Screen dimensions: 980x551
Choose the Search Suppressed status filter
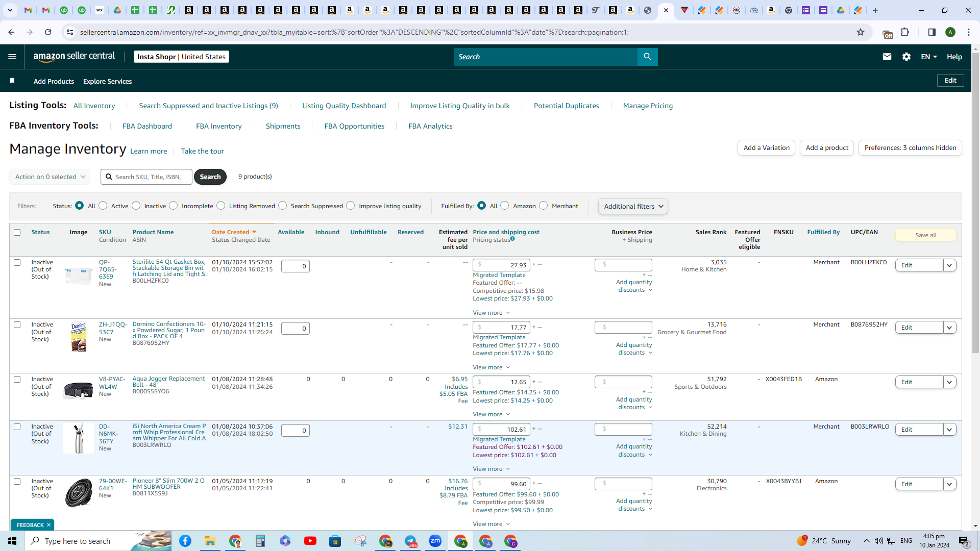(x=283, y=206)
